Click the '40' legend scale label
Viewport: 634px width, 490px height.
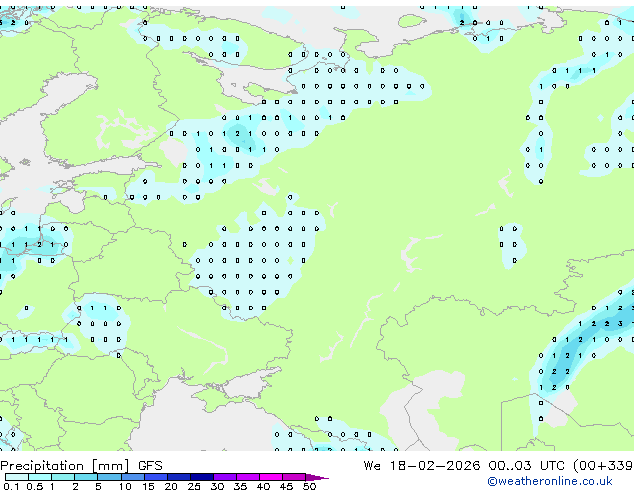pyautogui.click(x=263, y=486)
